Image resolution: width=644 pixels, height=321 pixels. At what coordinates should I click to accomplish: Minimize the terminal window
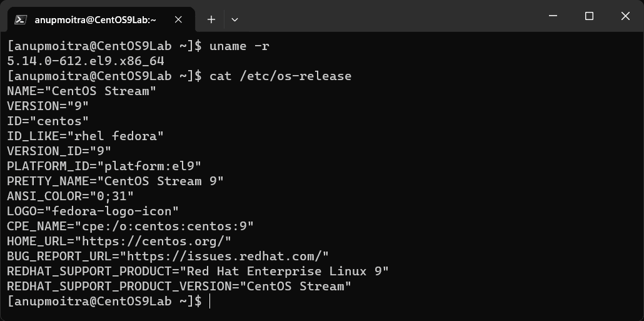tap(553, 17)
